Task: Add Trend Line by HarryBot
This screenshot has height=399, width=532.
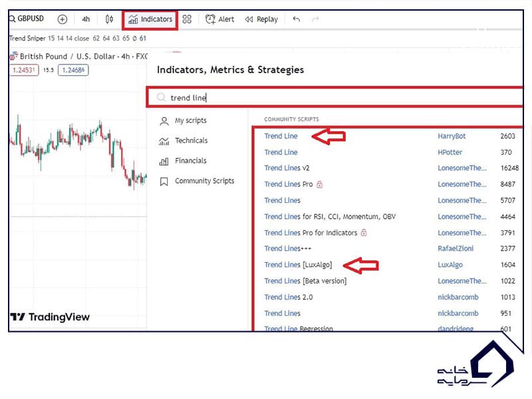Action: tap(281, 136)
